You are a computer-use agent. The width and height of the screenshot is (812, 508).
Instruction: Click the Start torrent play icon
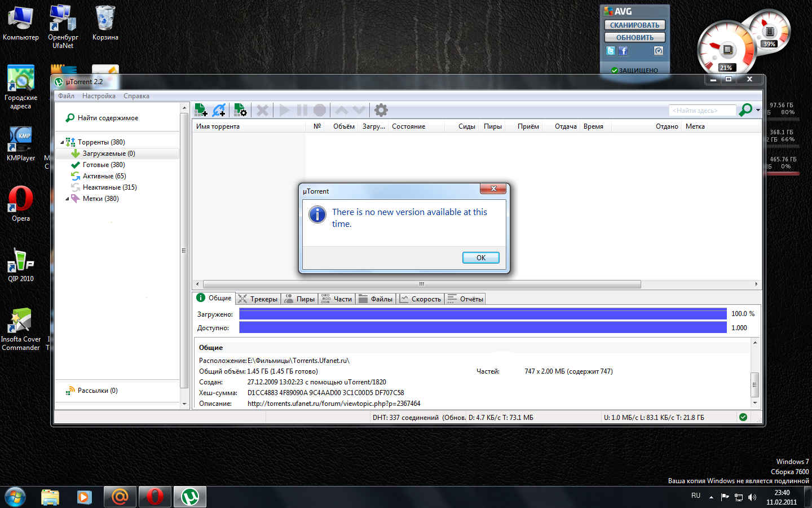(x=284, y=110)
